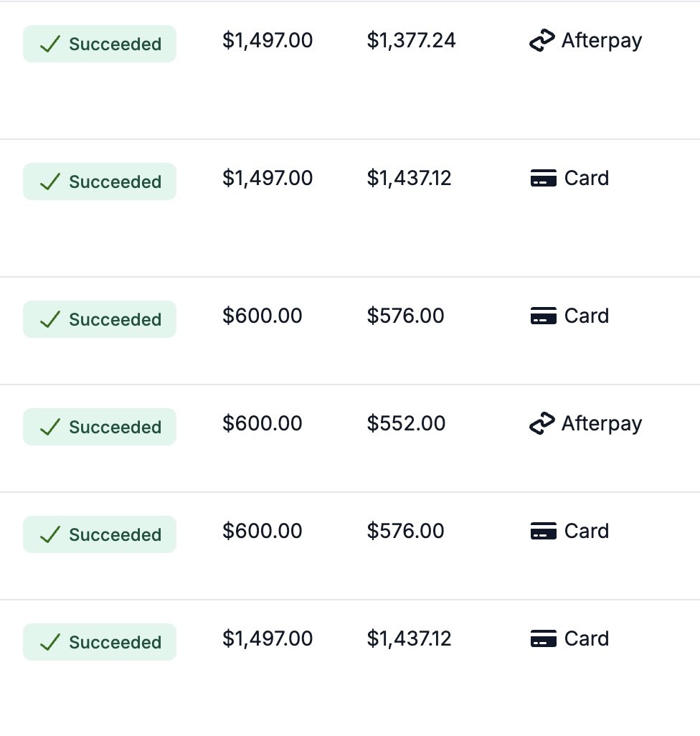Click Card icon in the last payment row

[544, 639]
